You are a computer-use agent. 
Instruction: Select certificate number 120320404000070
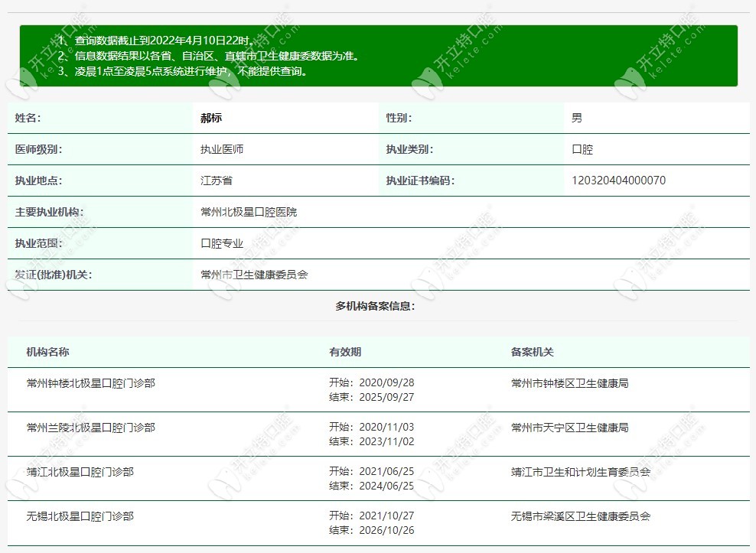point(618,181)
